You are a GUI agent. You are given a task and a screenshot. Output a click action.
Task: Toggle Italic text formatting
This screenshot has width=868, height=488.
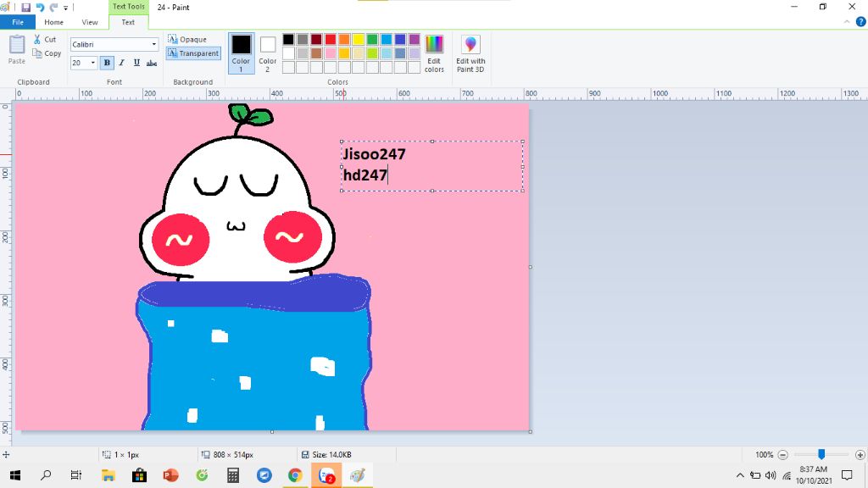pyautogui.click(x=122, y=63)
